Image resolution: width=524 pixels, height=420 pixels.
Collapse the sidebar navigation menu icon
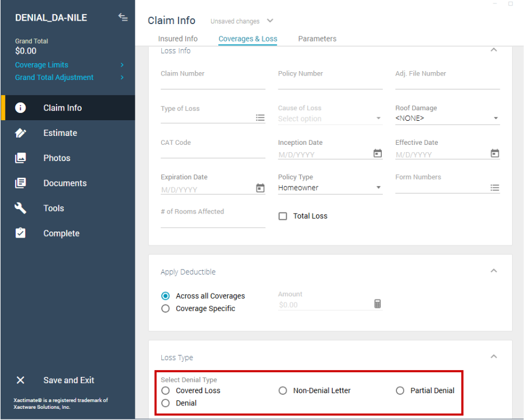pos(123,17)
